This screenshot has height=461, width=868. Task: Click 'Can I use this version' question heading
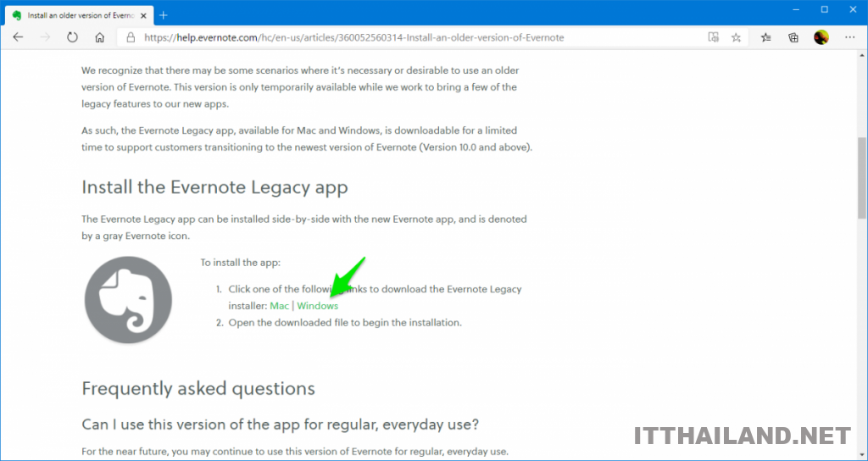280,425
